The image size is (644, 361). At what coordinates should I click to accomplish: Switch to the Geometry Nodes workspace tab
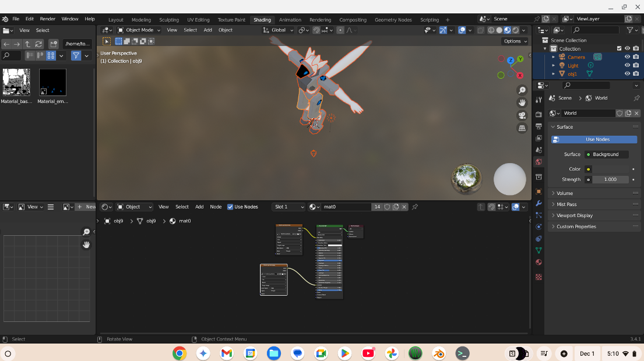[x=393, y=20]
